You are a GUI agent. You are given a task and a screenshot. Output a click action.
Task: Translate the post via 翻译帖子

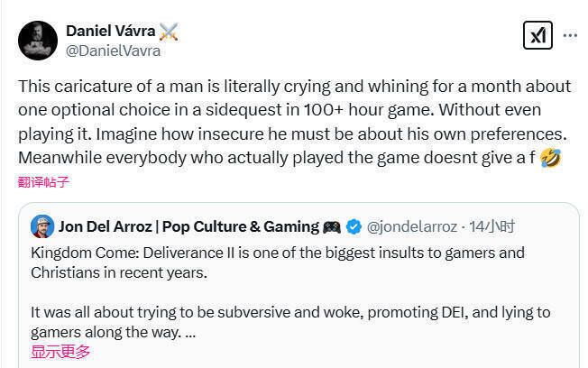pyautogui.click(x=43, y=181)
